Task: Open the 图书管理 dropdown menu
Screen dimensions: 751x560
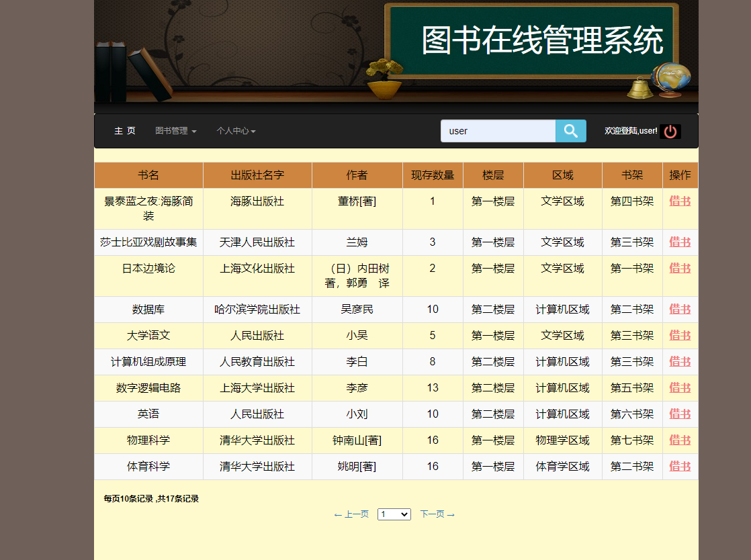Action: coord(175,131)
